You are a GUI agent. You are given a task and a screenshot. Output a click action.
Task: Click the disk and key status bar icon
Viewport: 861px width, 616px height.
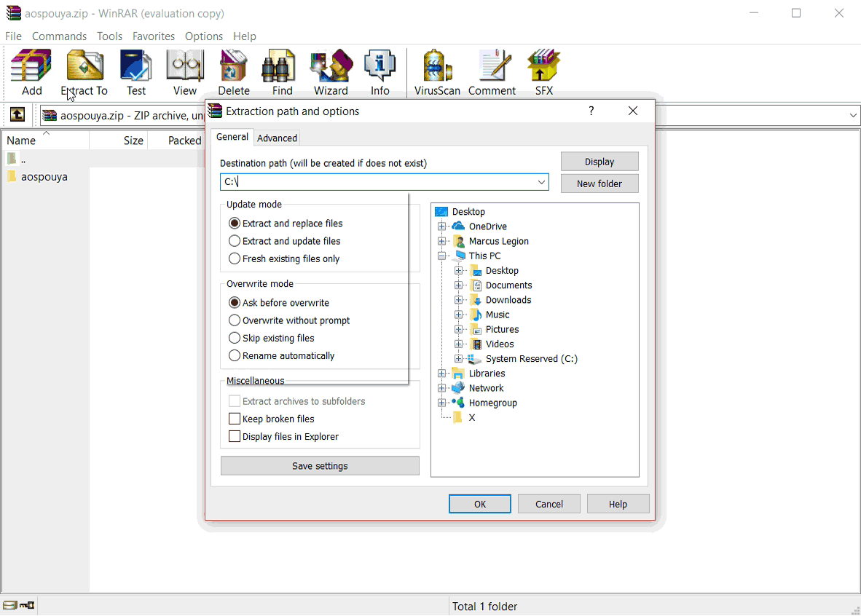click(19, 605)
